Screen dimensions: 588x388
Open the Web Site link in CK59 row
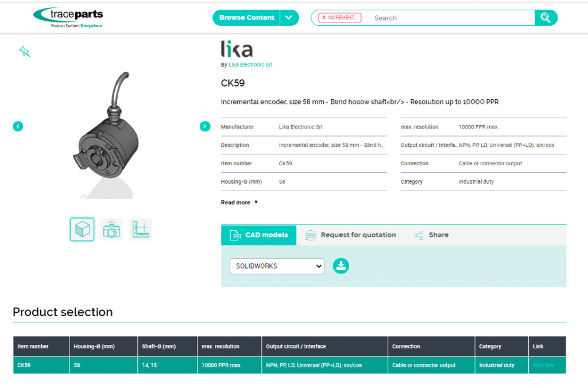(x=543, y=365)
